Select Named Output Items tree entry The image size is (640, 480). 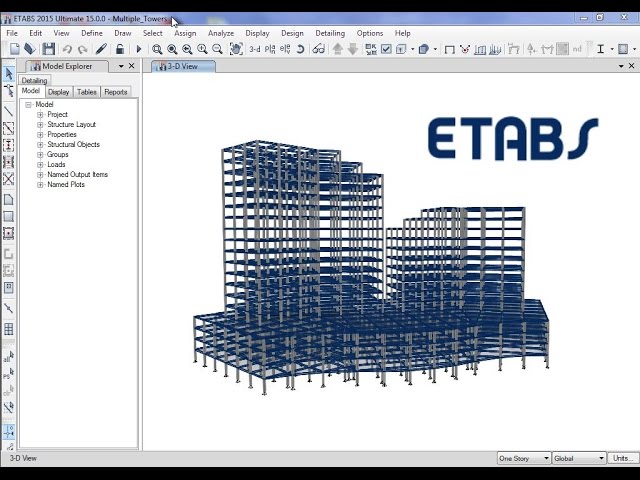click(x=78, y=174)
